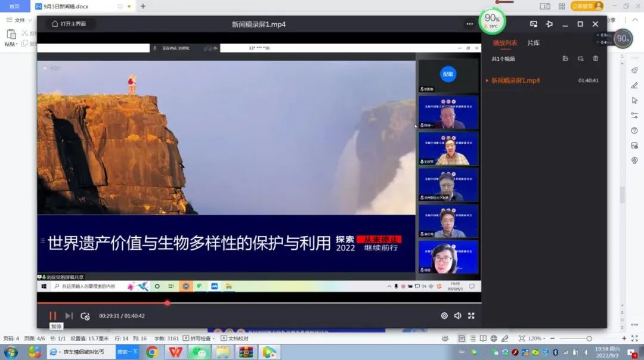
Task: Clear playlist using the trash icon
Action: [595, 58]
